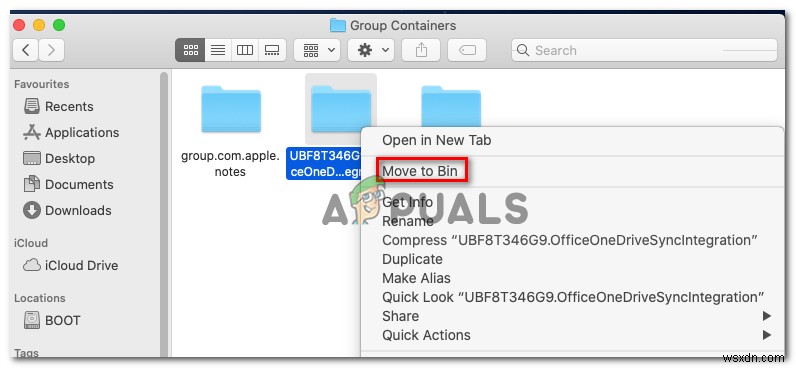
Task: Click the Recents clock icon in sidebar
Action: tap(31, 107)
